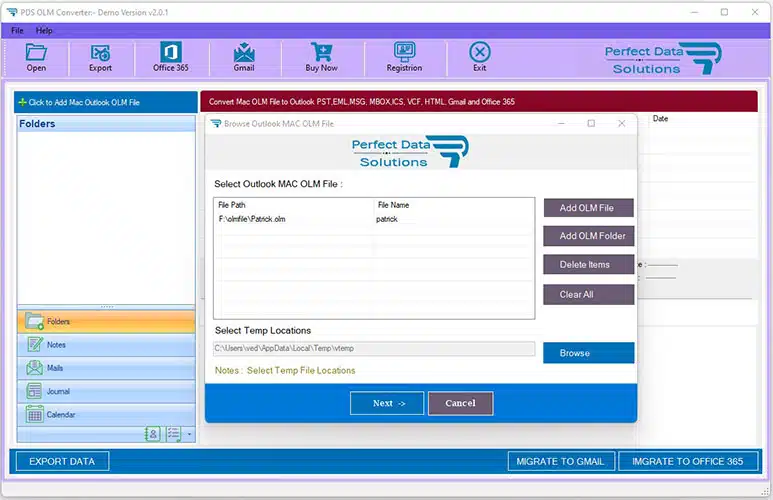Select Delete Items button

tap(589, 264)
